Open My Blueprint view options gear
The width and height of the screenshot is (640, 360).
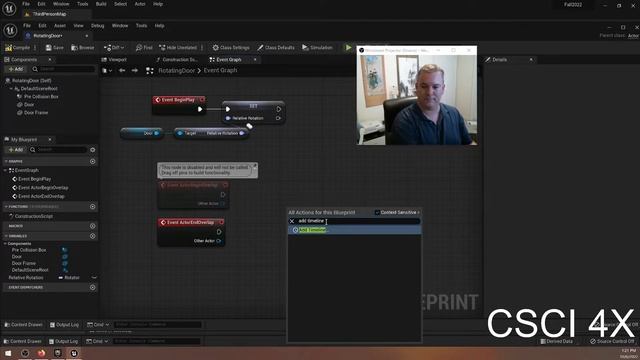point(93,150)
